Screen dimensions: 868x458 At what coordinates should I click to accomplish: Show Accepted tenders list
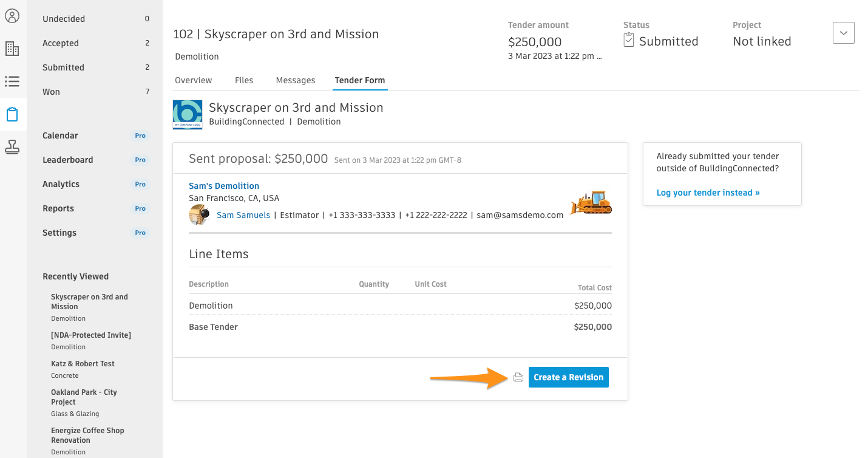(96, 43)
